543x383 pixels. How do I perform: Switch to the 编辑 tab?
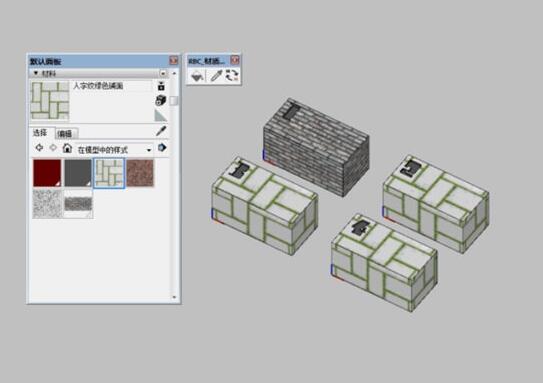click(x=65, y=134)
